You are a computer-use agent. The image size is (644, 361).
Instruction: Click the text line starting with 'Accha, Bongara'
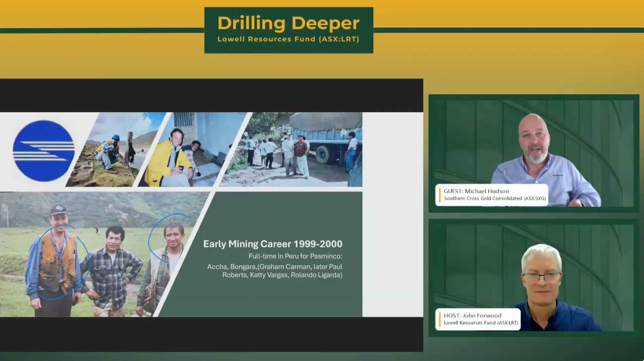(275, 267)
